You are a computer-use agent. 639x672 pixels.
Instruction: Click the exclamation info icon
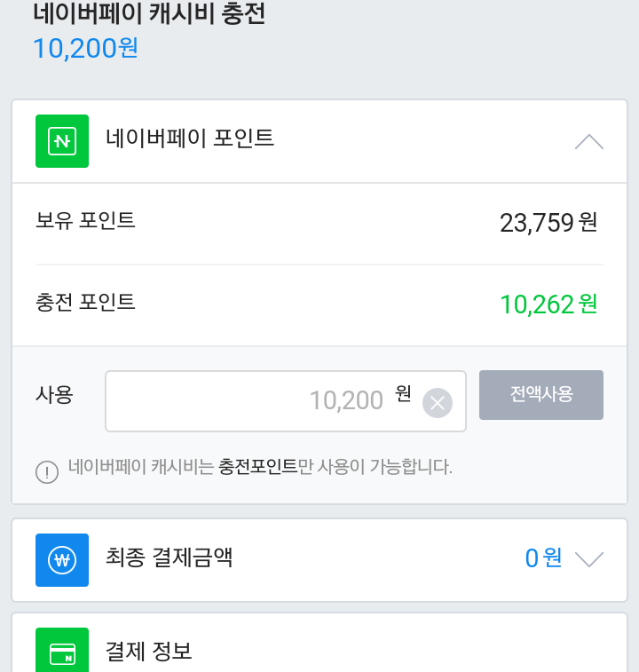(x=47, y=471)
